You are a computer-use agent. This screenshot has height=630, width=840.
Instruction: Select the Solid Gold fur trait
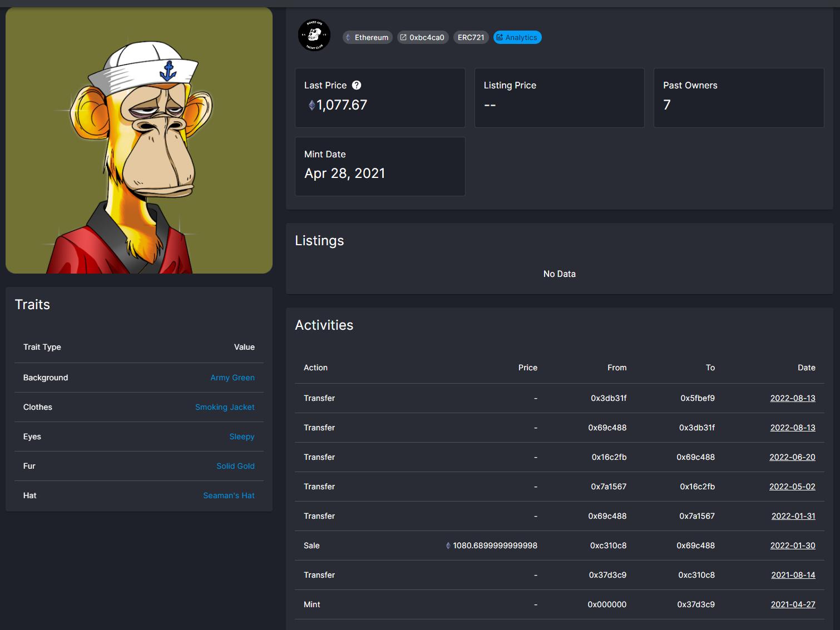coord(235,466)
